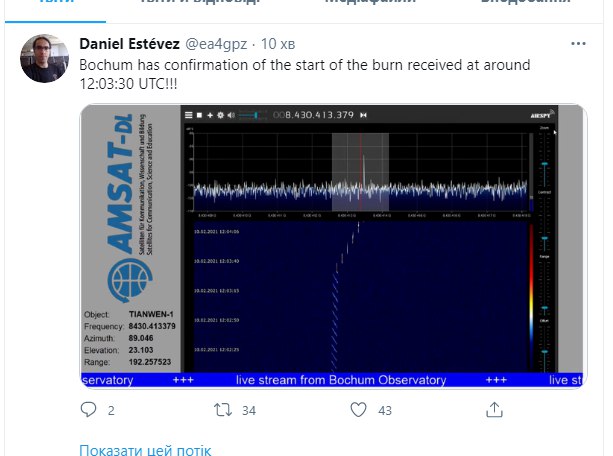Click the gear settings icon in SDR toolbar

coord(220,115)
